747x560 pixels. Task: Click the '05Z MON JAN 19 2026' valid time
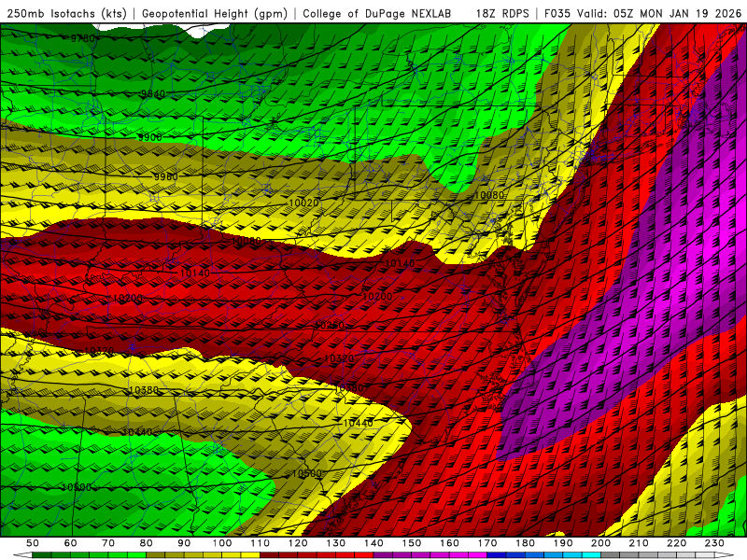(678, 13)
